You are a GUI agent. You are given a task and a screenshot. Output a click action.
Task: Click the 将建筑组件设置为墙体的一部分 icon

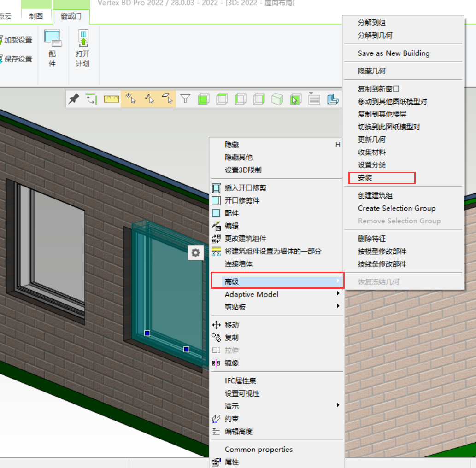click(x=216, y=252)
